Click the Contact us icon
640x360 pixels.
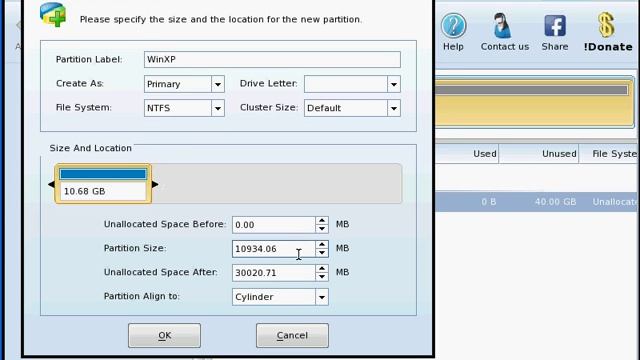click(x=502, y=26)
